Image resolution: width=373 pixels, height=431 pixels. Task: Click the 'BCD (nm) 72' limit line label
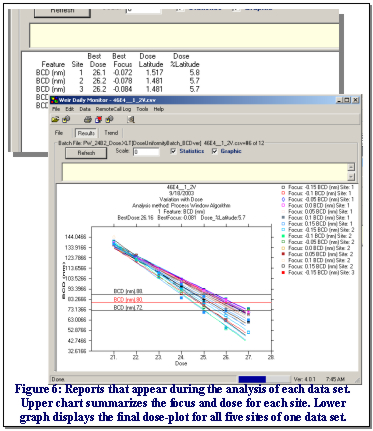click(128, 307)
